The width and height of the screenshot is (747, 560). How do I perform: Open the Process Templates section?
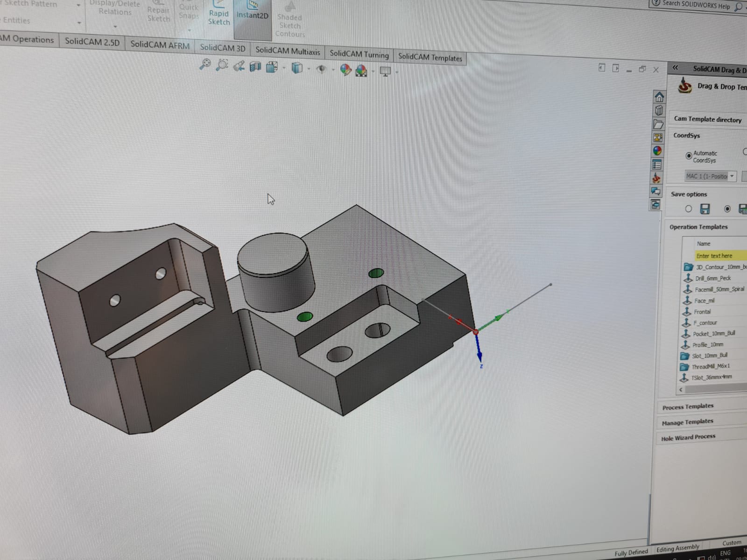pyautogui.click(x=688, y=406)
